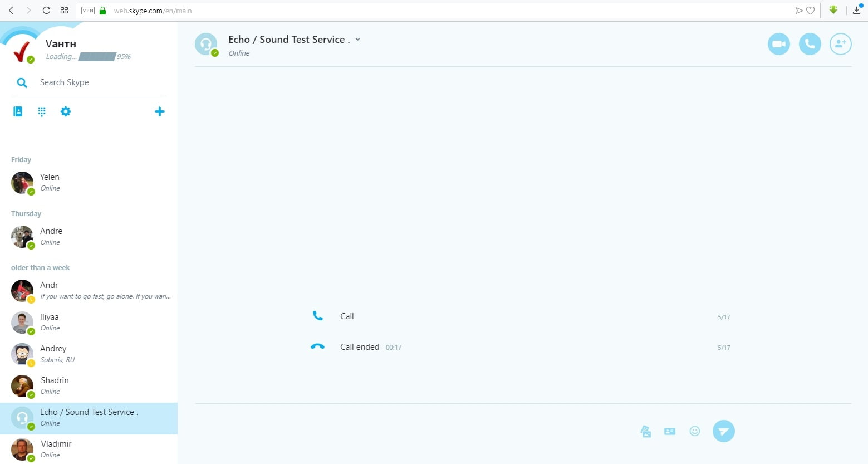Open profile avatar with red checkmark
Screen dimensions: 868x464
[x=22, y=51]
